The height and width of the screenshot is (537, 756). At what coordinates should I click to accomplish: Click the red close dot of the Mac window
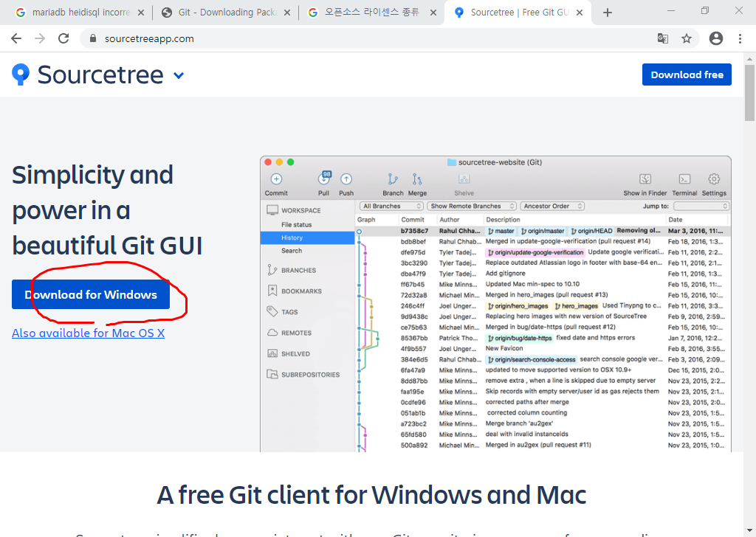click(268, 162)
